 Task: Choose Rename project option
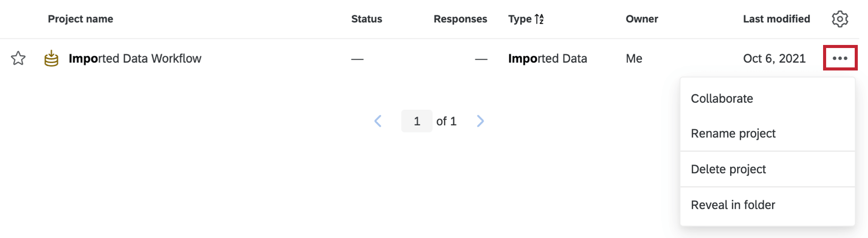733,133
